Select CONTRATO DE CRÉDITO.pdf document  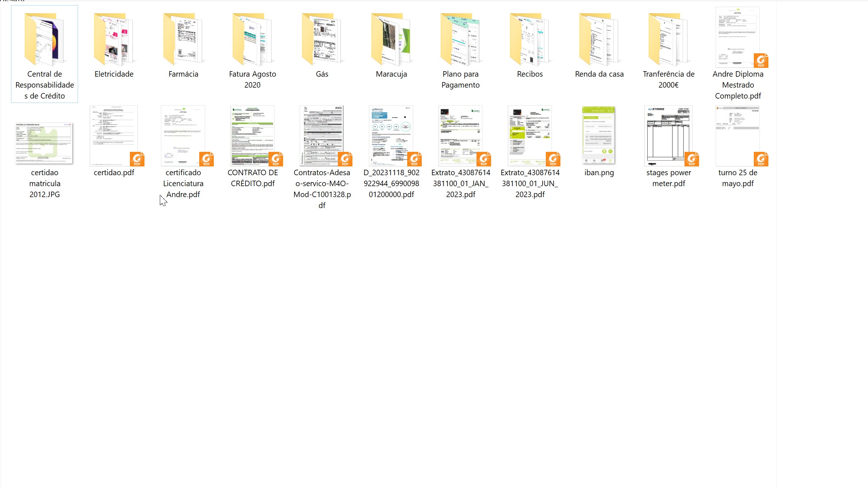(252, 136)
